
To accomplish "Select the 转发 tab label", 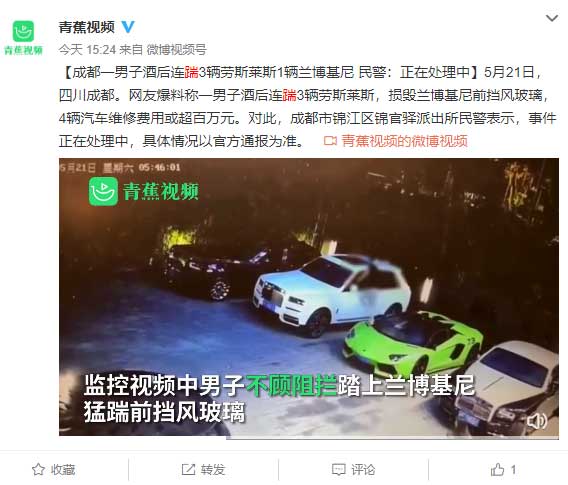I will (213, 469).
